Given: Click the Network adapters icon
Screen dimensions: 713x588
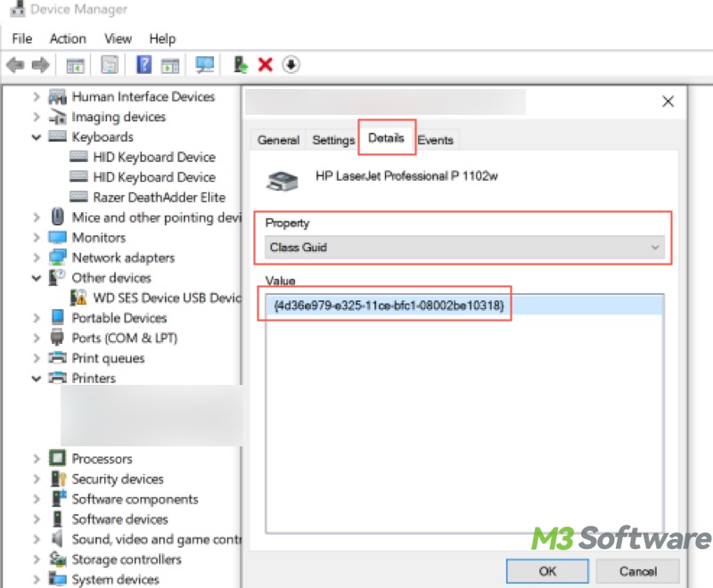Looking at the screenshot, I should click(58, 257).
